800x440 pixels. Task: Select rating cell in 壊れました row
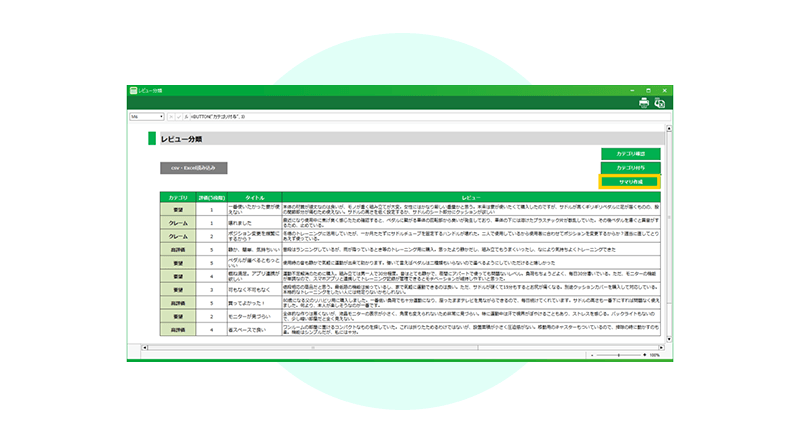coord(211,223)
